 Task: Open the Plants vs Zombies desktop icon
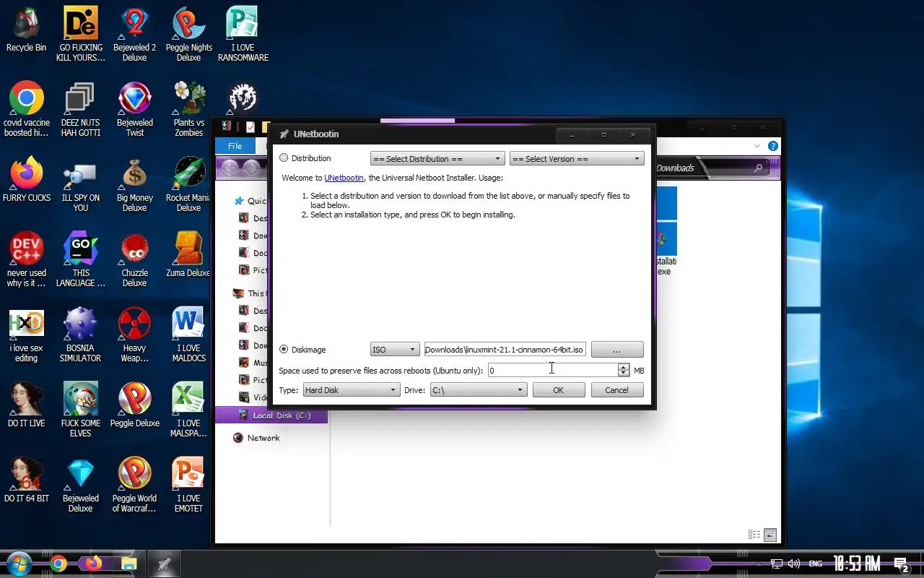pos(188,109)
